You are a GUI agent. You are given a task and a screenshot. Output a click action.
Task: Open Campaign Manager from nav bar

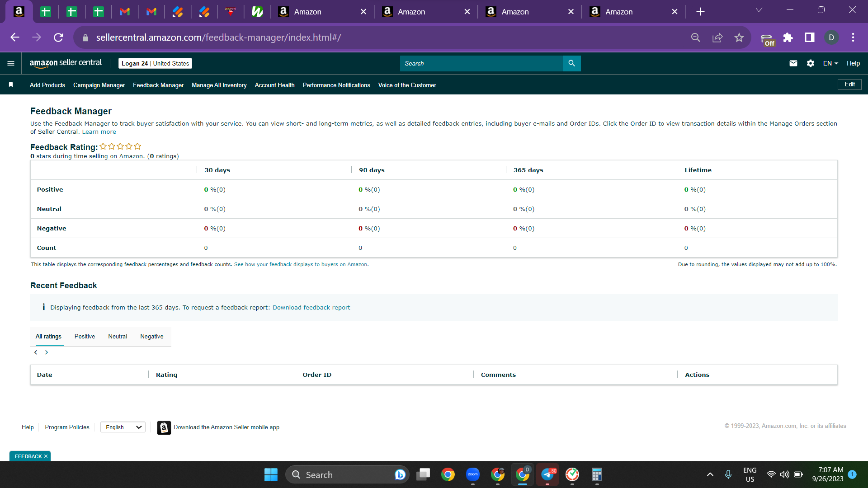click(x=99, y=85)
